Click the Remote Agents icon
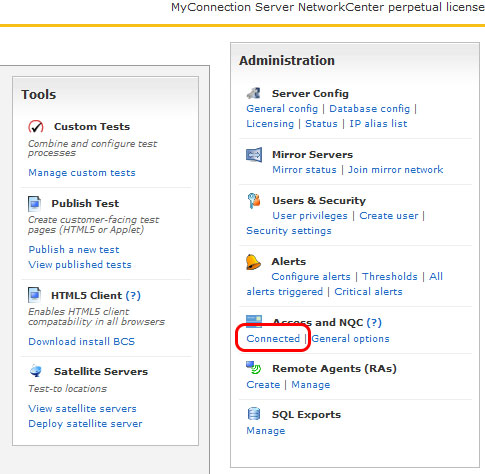The width and height of the screenshot is (485, 474). (x=254, y=368)
